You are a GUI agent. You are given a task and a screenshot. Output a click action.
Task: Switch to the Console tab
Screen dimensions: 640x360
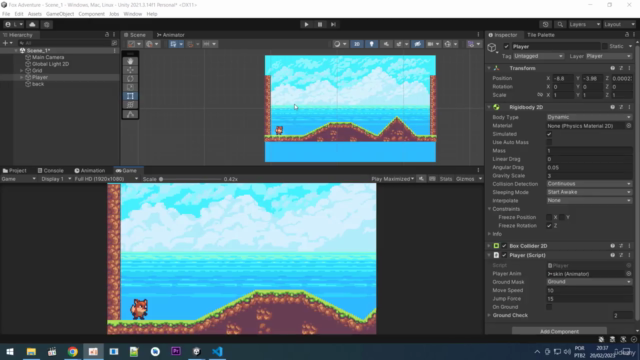[51, 171]
